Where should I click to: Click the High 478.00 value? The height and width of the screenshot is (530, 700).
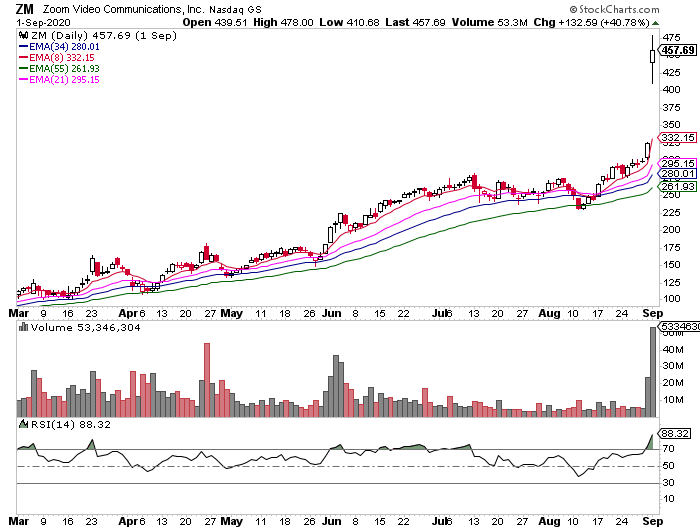pos(283,22)
